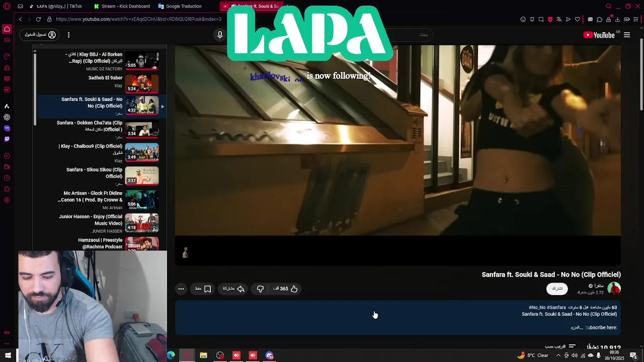The image size is (644, 362).
Task: Go back with the browser back arrow
Action: (x=20, y=19)
